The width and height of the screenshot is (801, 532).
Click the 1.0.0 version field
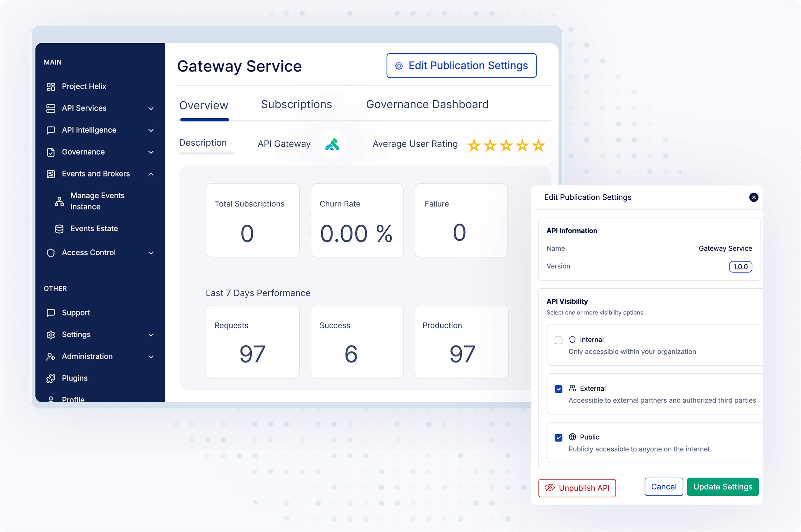(x=740, y=267)
